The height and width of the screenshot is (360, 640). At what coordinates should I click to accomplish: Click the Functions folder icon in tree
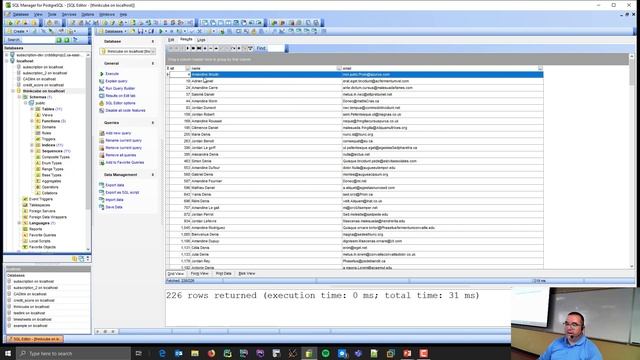coord(38,121)
